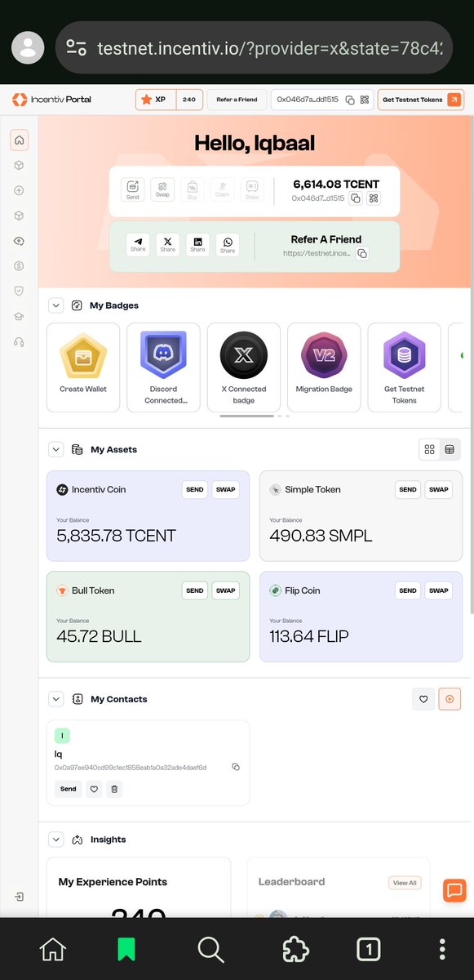Screen dimensions: 474x980
Task: Swap Flip Coin
Action: [x=439, y=590]
